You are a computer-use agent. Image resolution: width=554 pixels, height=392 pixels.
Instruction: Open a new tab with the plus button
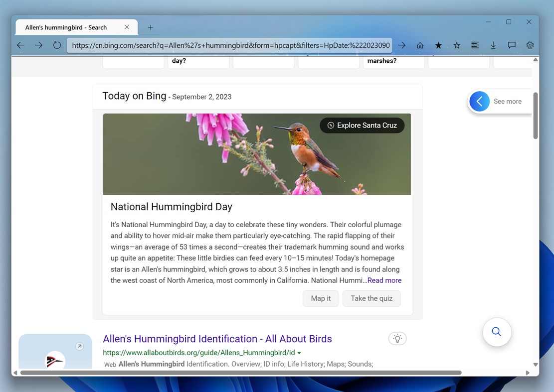tap(150, 27)
